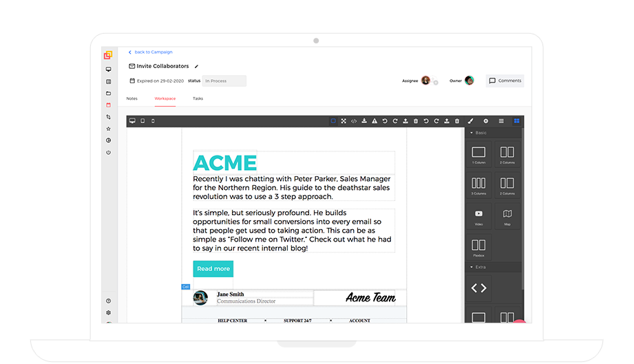Click HELP CENTER footer link
This screenshot has height=364, width=634.
[x=233, y=321]
